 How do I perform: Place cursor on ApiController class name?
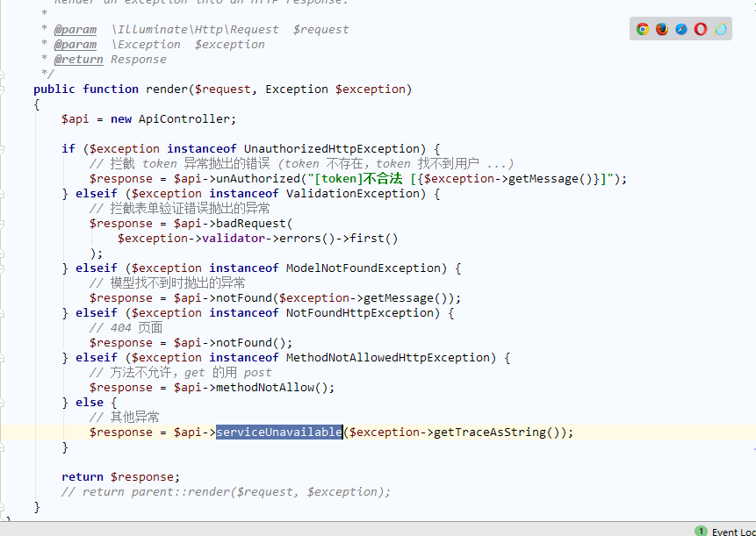pyautogui.click(x=185, y=119)
